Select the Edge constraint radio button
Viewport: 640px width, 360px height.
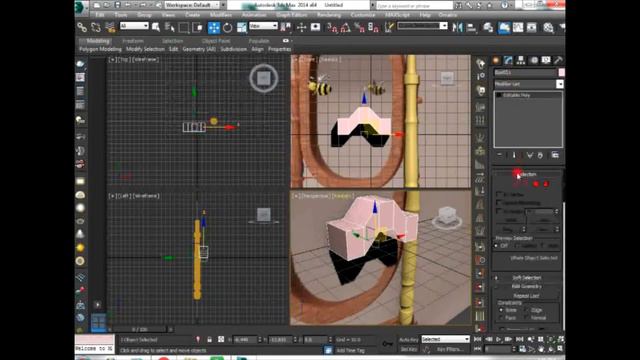pyautogui.click(x=527, y=310)
